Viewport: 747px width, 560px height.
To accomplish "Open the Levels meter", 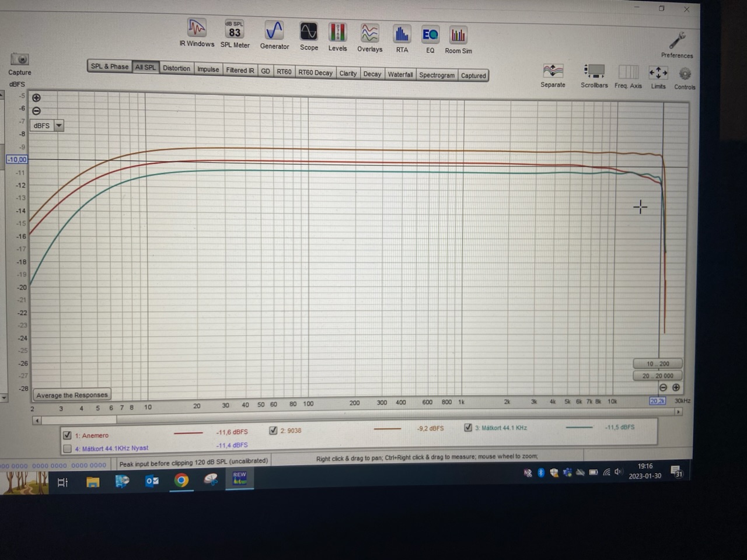I will point(337,36).
